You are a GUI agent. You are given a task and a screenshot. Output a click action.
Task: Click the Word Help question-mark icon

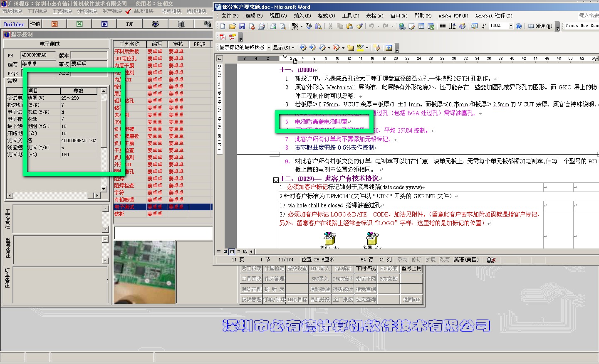(x=519, y=26)
